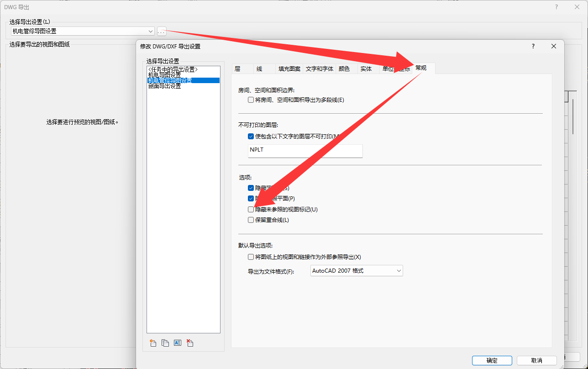
Task: Click the 确定 button
Action: [x=492, y=360]
